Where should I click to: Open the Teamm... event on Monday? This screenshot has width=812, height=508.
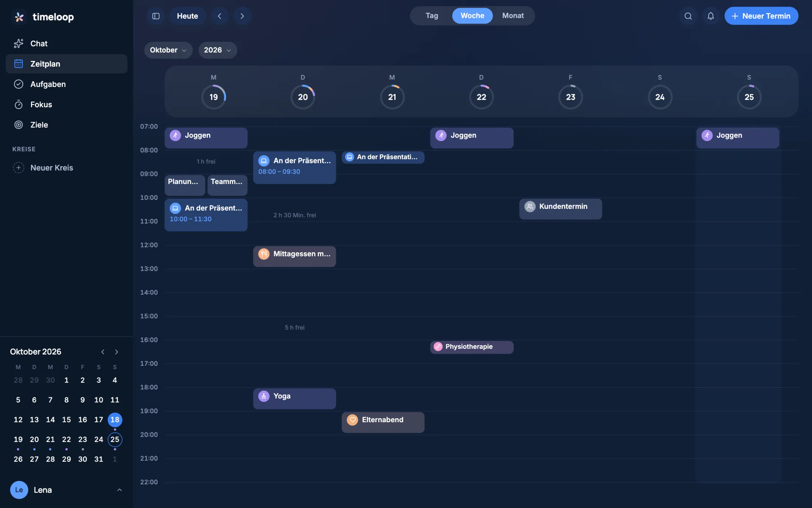click(x=227, y=185)
